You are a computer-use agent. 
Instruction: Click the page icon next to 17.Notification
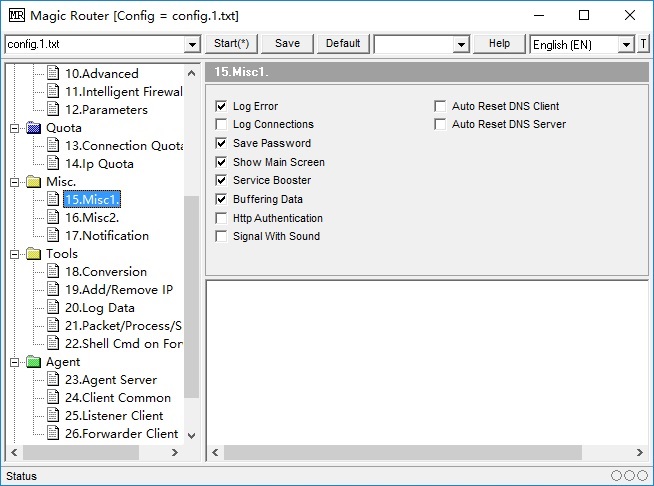[x=53, y=236]
